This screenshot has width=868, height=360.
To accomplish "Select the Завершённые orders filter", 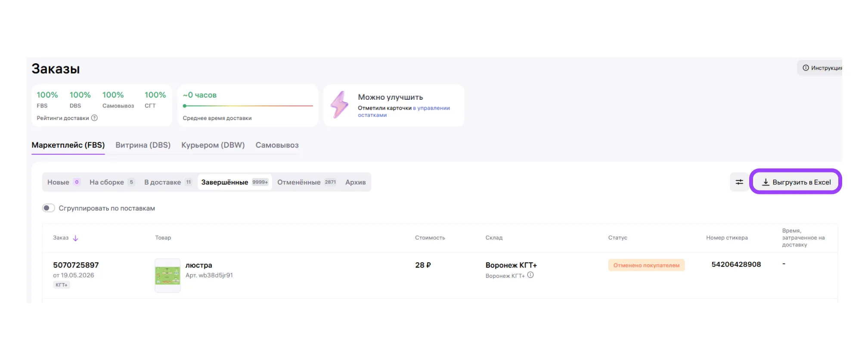I will [x=235, y=182].
